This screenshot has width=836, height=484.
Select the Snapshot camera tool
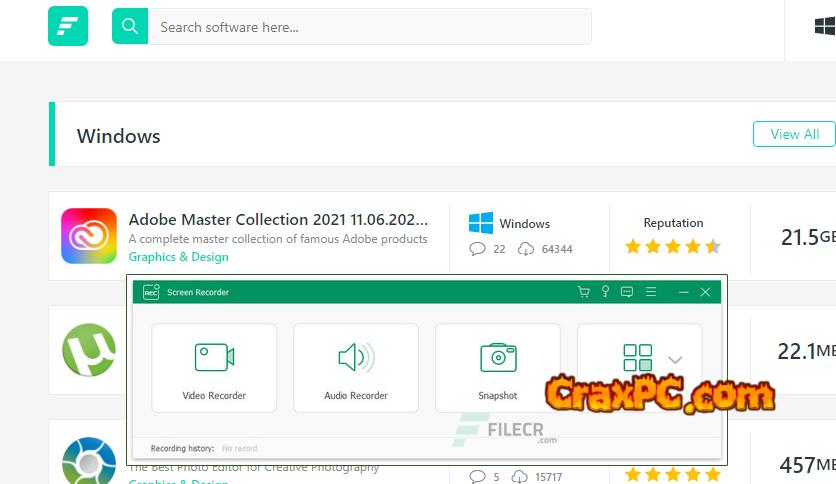pyautogui.click(x=497, y=368)
